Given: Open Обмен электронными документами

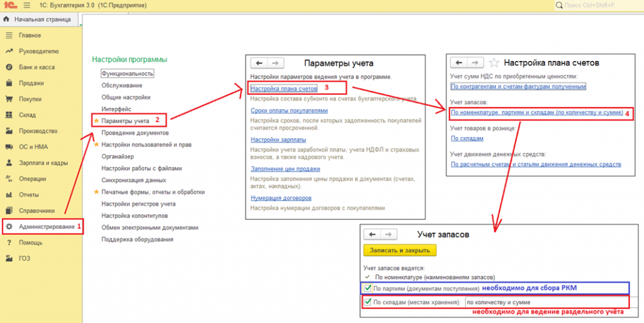Looking at the screenshot, I should tap(150, 227).
